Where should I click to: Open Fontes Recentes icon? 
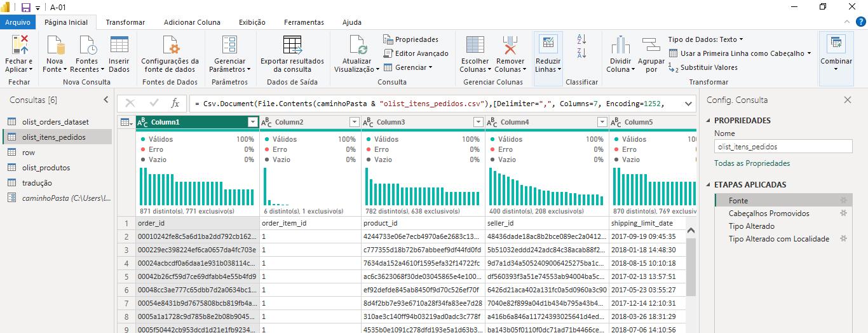(x=86, y=46)
